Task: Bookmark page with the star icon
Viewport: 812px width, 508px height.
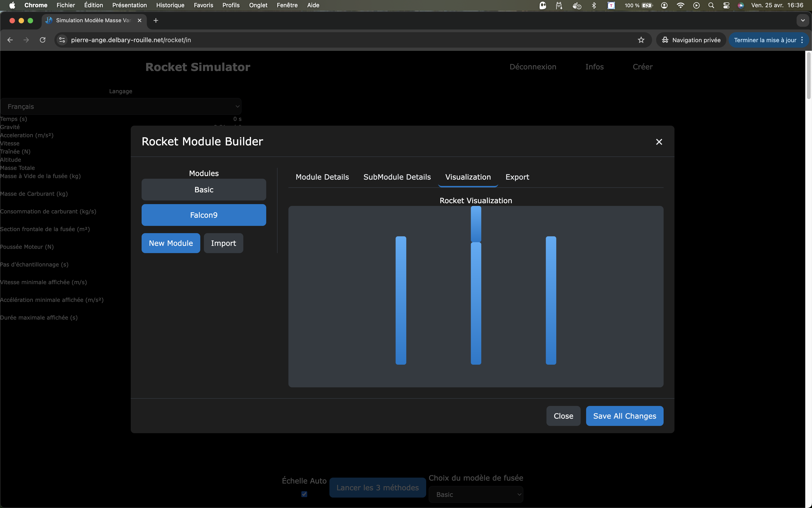Action: point(641,40)
